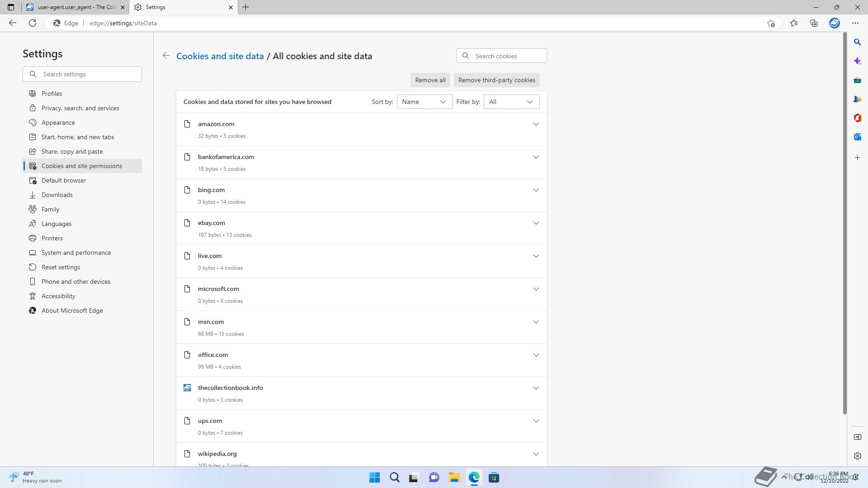Click TheCollectionBook extension icon in toolbar

(835, 23)
